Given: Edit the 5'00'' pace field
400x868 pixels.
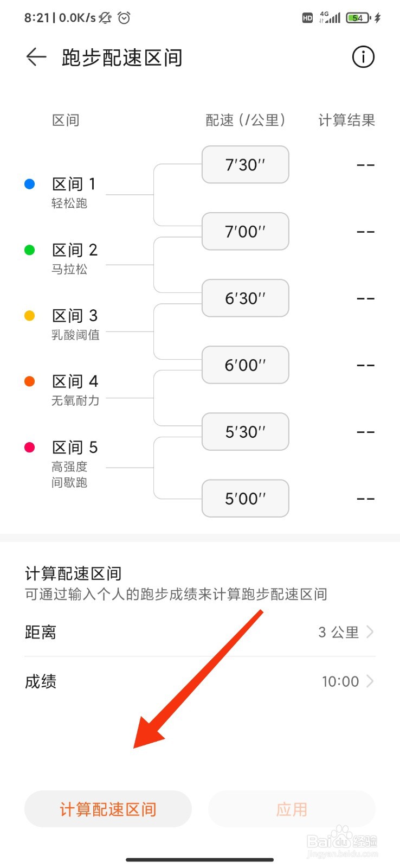Looking at the screenshot, I should [246, 498].
